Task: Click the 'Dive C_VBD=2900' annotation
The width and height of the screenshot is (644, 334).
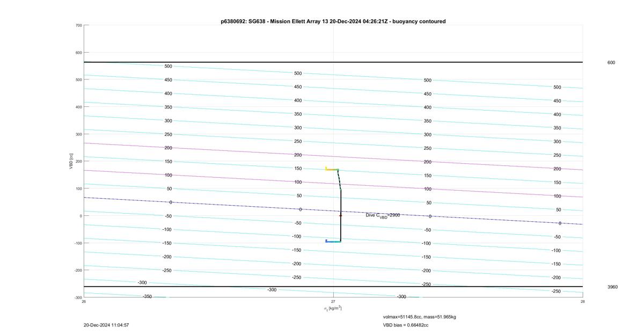Action: point(383,215)
